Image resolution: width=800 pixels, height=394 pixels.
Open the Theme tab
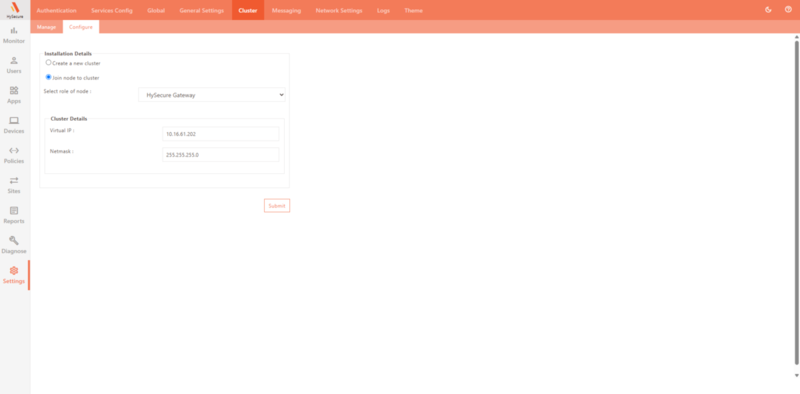pyautogui.click(x=413, y=10)
